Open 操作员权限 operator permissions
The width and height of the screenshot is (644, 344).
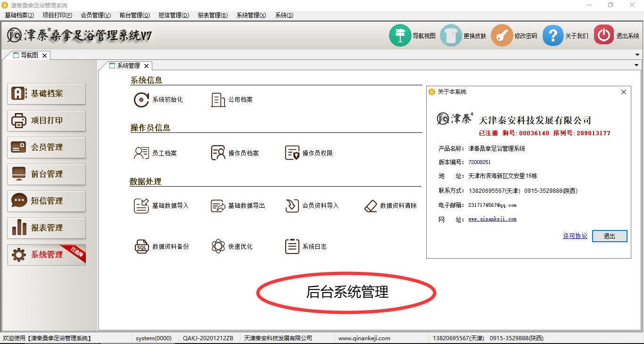pos(292,153)
